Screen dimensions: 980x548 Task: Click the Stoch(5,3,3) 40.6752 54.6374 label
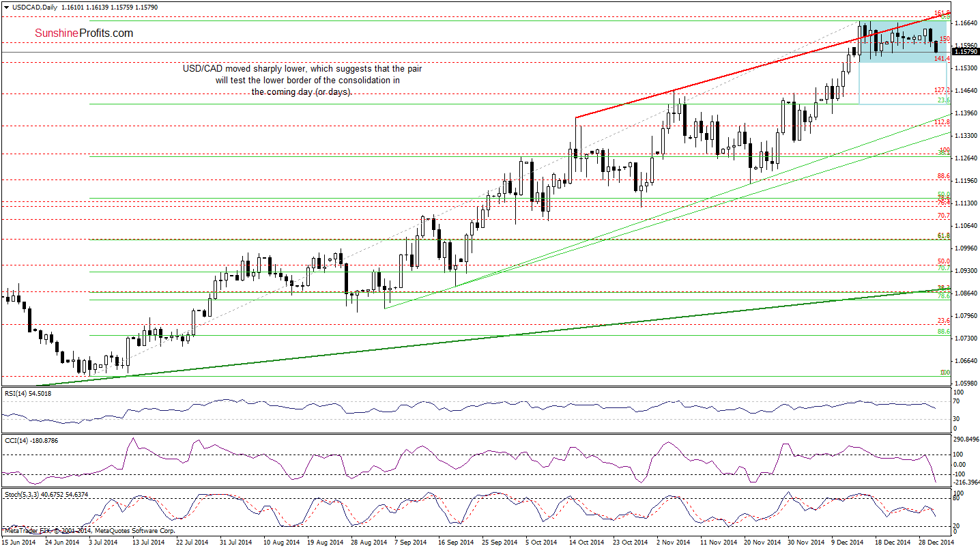(46, 494)
